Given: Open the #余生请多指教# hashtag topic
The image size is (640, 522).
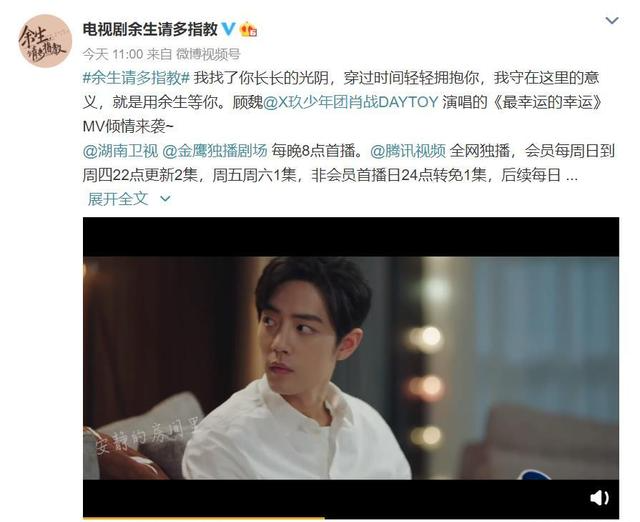Looking at the screenshot, I should click(136, 78).
